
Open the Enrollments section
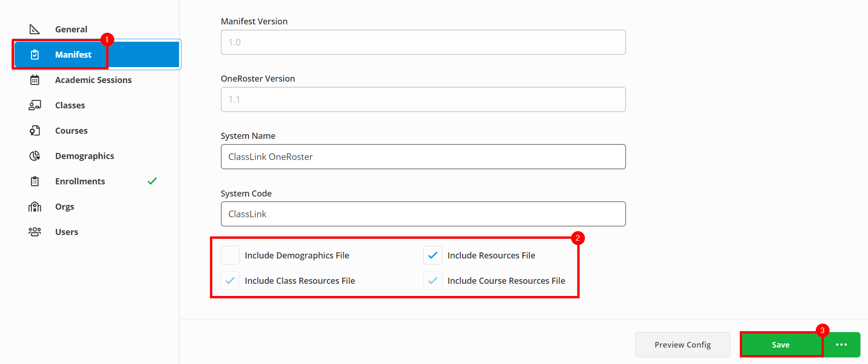pyautogui.click(x=80, y=181)
